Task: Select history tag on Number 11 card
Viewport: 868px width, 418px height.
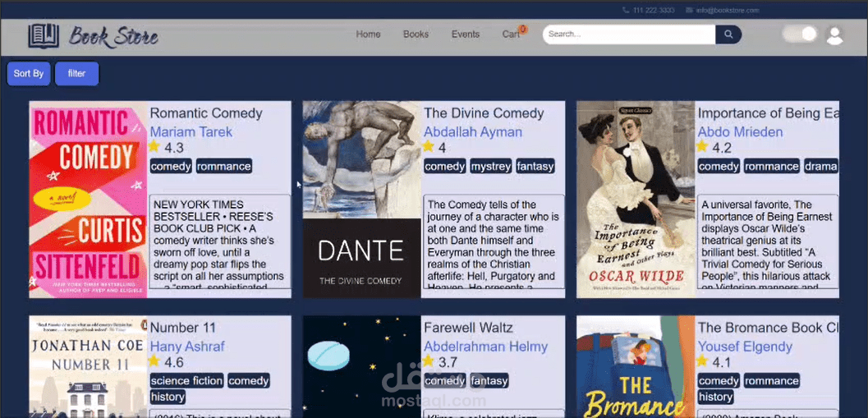Action: (168, 397)
